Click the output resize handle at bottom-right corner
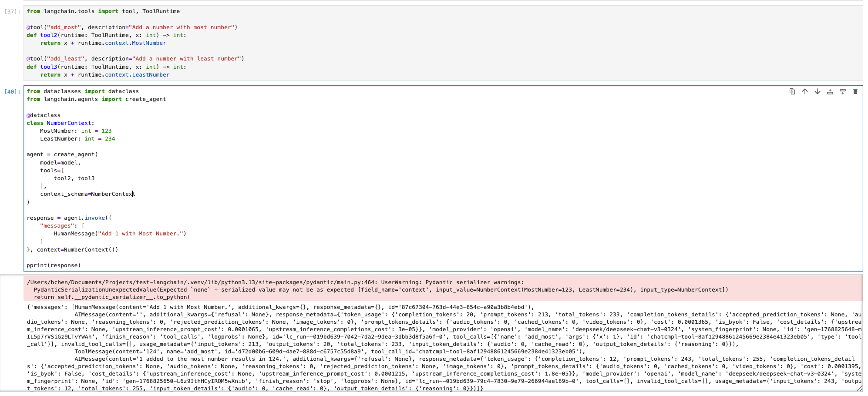Image resolution: width=868 pixels, height=396 pixels. [859, 389]
